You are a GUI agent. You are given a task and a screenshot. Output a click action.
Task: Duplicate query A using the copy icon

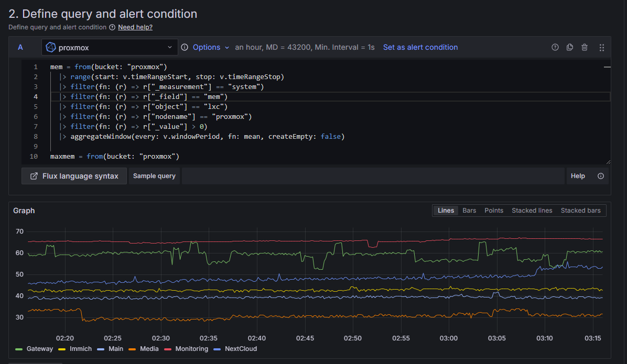point(570,47)
